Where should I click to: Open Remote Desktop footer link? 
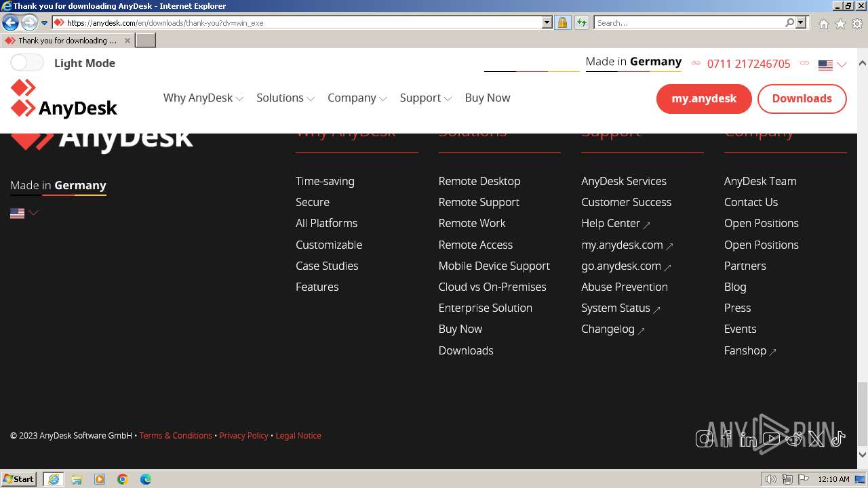pyautogui.click(x=479, y=182)
